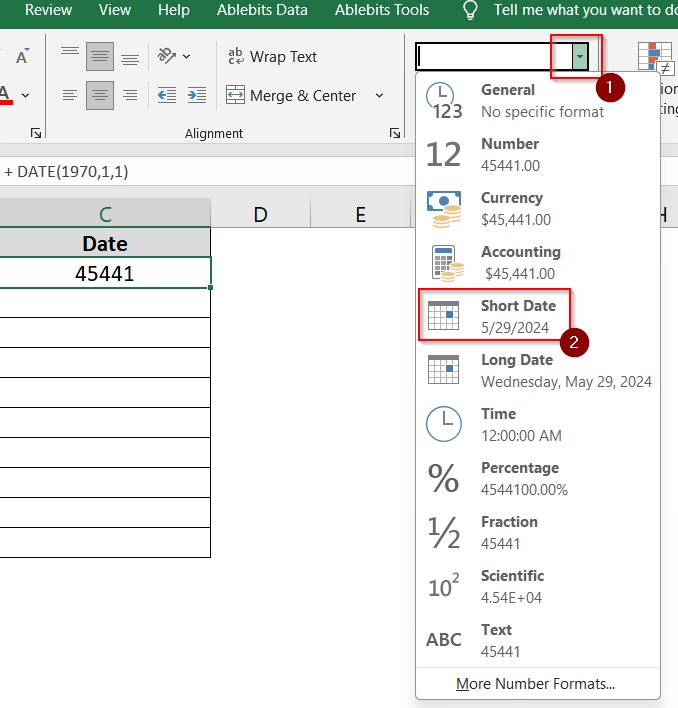
Task: Click the formula bar showing DATE(1970,1,1)
Action: (x=208, y=172)
